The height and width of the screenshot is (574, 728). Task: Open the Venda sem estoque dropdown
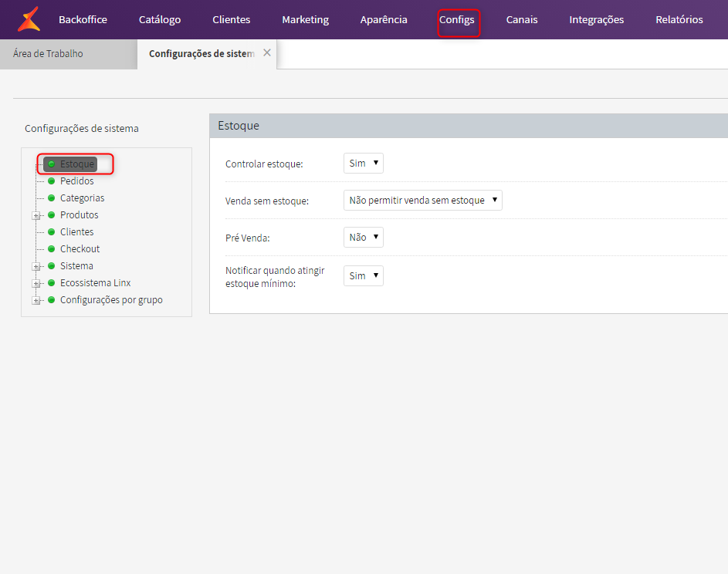point(423,201)
